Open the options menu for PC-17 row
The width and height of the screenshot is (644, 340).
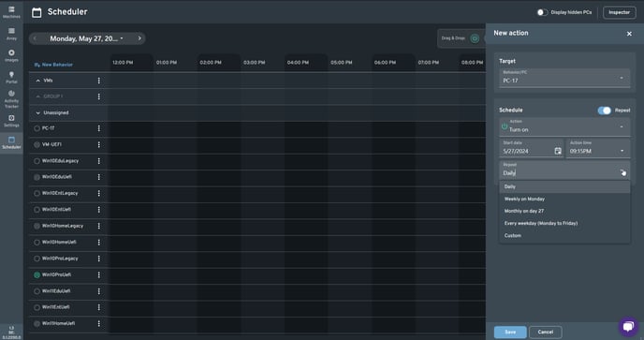[99, 128]
